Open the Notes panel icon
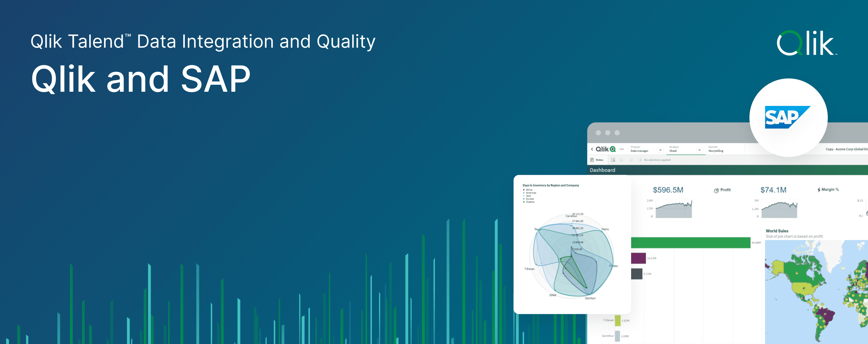 592,160
